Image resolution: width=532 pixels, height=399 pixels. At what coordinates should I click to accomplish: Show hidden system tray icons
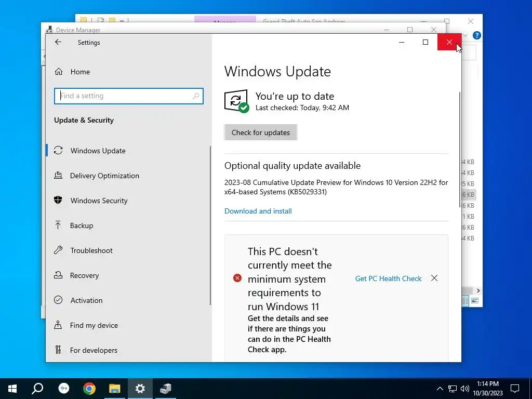pos(440,389)
